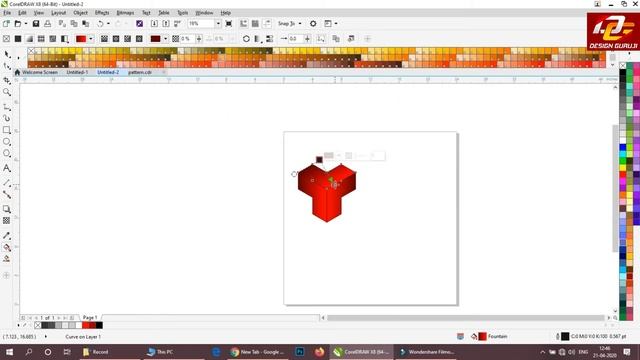The width and height of the screenshot is (640, 360).
Task: Open Options via the gear icon
Action: pyautogui.click(x=313, y=24)
